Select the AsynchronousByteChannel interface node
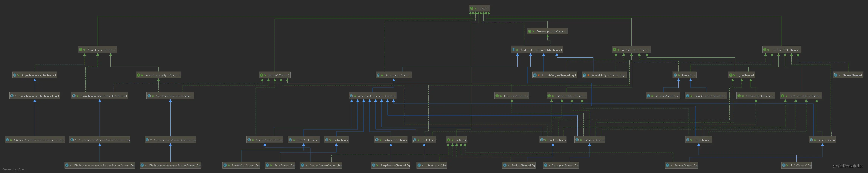 pyautogui.click(x=158, y=75)
